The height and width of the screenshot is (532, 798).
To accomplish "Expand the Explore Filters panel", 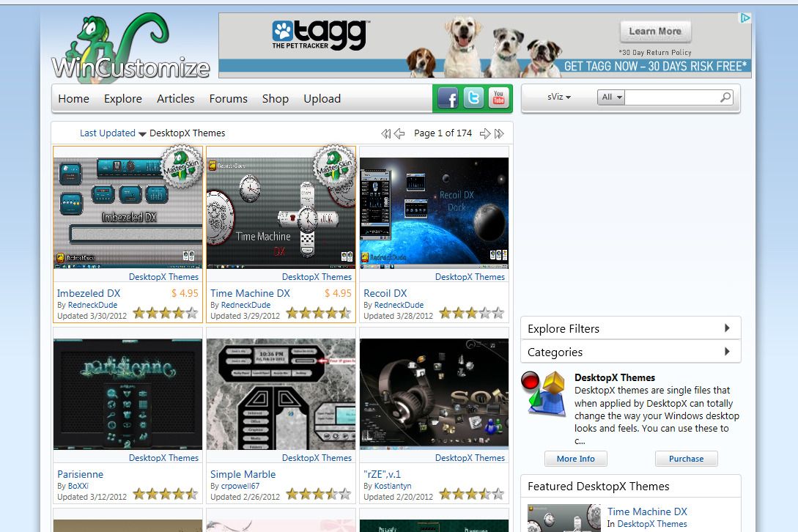I will (x=630, y=328).
